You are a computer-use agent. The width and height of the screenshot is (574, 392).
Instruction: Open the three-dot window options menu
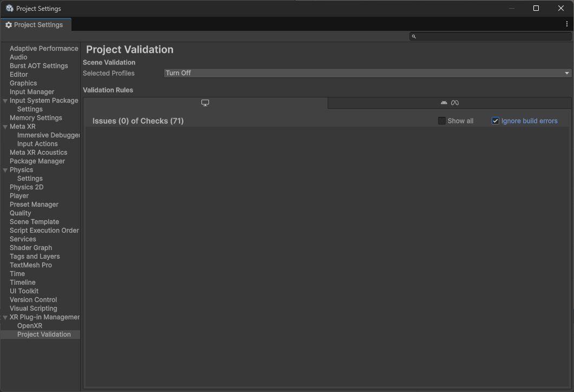[x=566, y=24]
